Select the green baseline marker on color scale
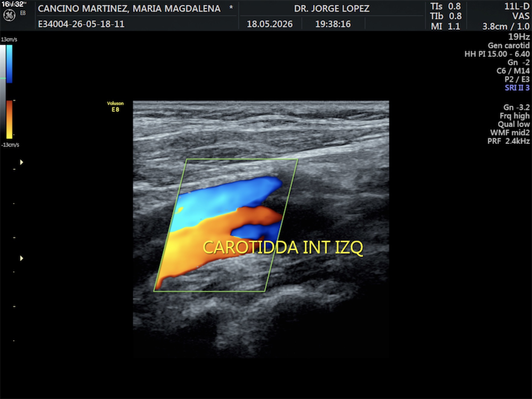 (3, 78)
